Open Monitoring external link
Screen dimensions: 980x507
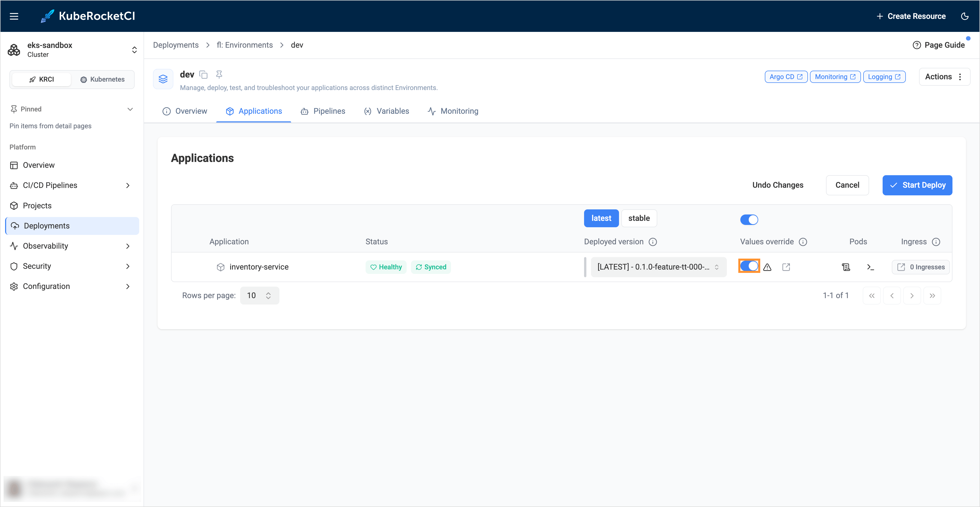(x=835, y=77)
